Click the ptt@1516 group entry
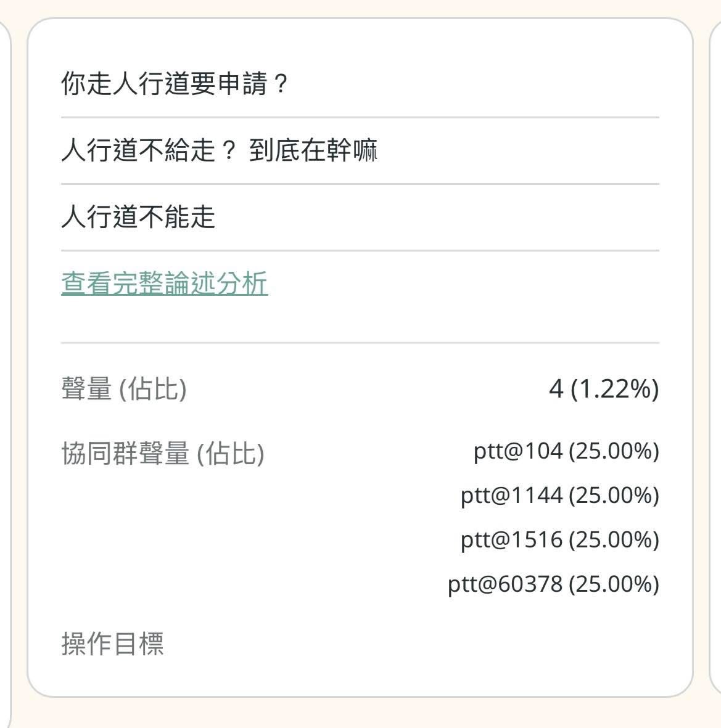This screenshot has width=721, height=728. (559, 540)
